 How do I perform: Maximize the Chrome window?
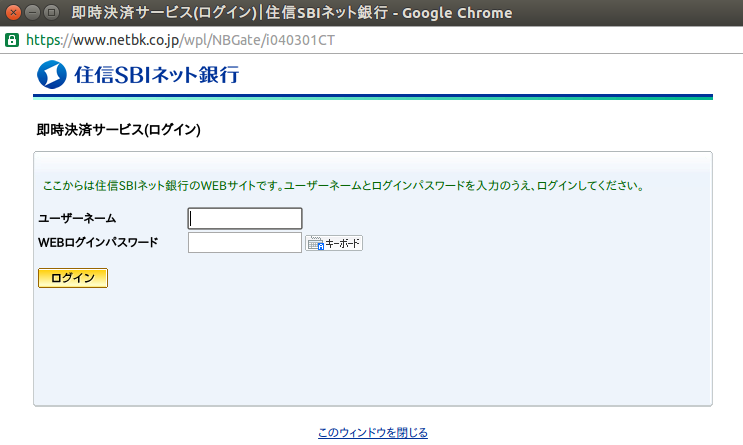[x=51, y=12]
